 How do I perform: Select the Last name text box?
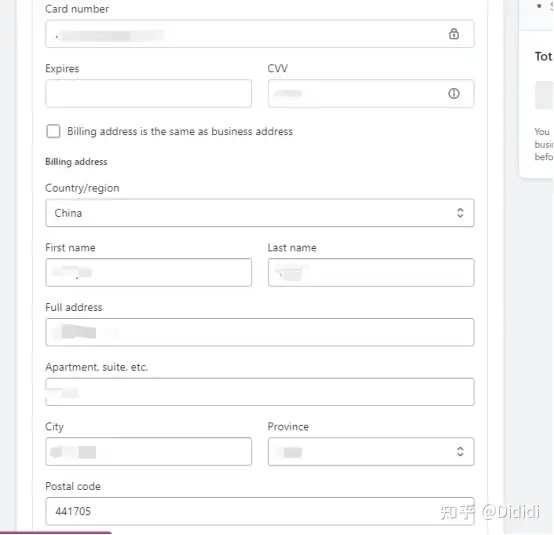click(371, 272)
